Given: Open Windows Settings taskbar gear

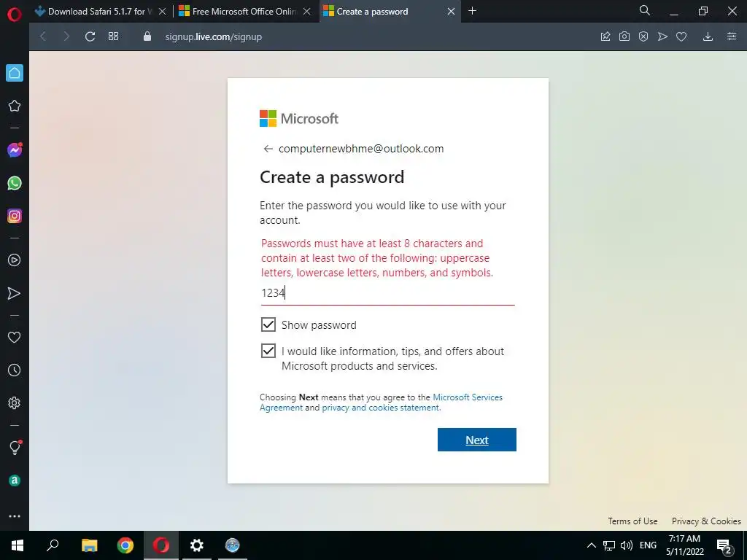Looking at the screenshot, I should coord(197,545).
